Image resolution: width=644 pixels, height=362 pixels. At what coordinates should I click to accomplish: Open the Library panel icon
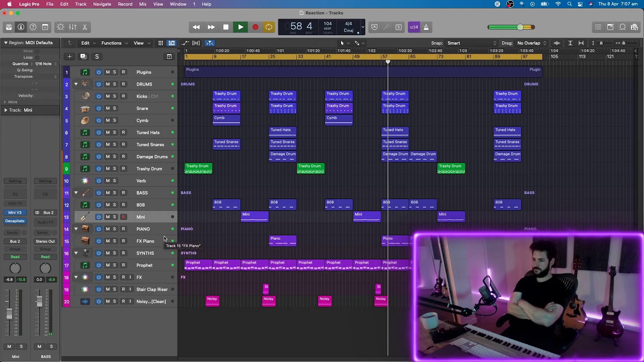9,27
